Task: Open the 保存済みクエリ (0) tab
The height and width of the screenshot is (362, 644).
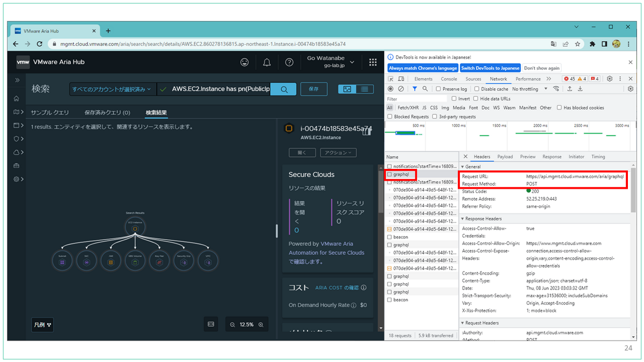Action: (107, 113)
